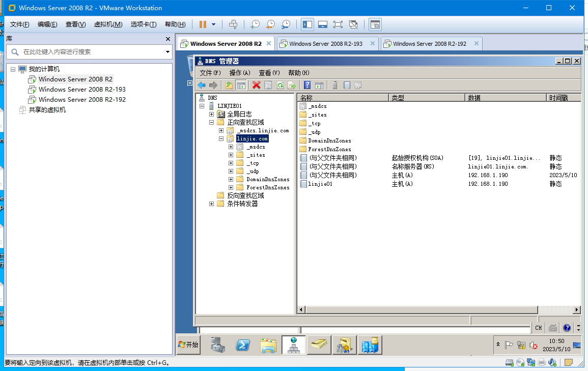Open the DNS manager 查看(V) menu
Image resolution: width=588 pixels, height=371 pixels.
pyautogui.click(x=269, y=73)
